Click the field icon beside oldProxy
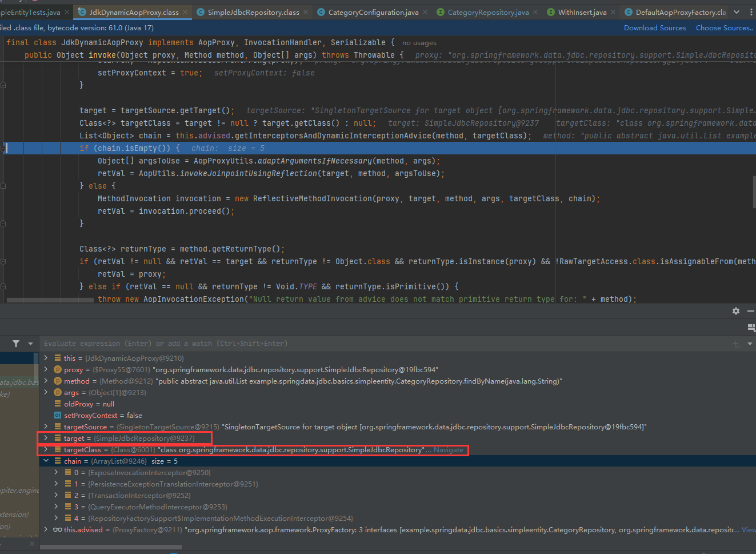The height and width of the screenshot is (554, 756). pyautogui.click(x=58, y=404)
